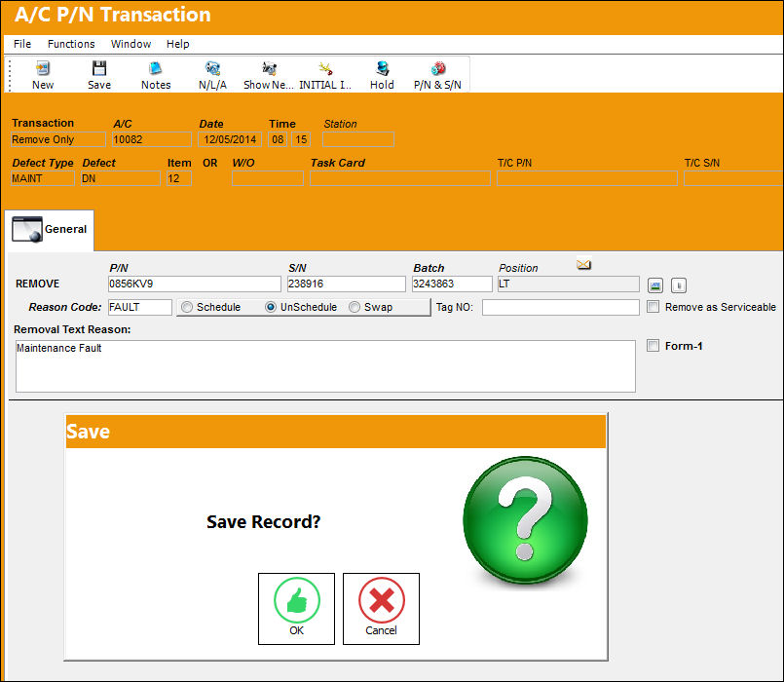
Task: Click the Item field showing 12
Action: coord(179,178)
